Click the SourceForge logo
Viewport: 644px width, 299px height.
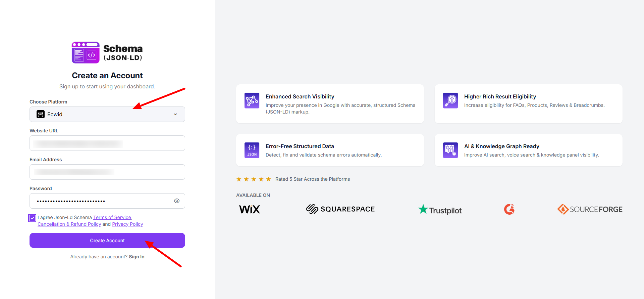point(590,209)
